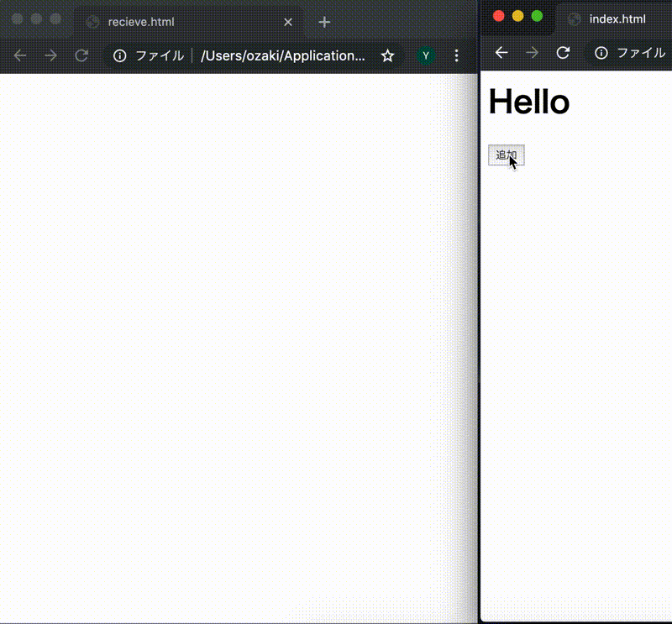Click the back arrow in the left browser
This screenshot has width=672, height=624.
[20, 55]
